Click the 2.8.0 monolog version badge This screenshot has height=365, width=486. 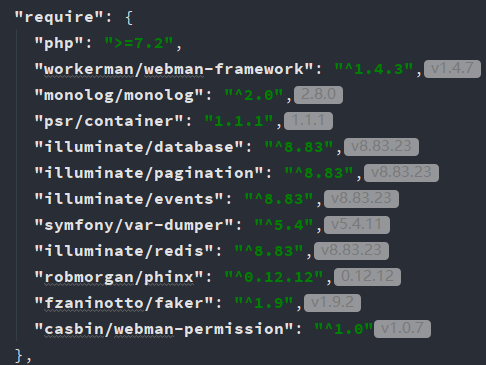tap(318, 95)
